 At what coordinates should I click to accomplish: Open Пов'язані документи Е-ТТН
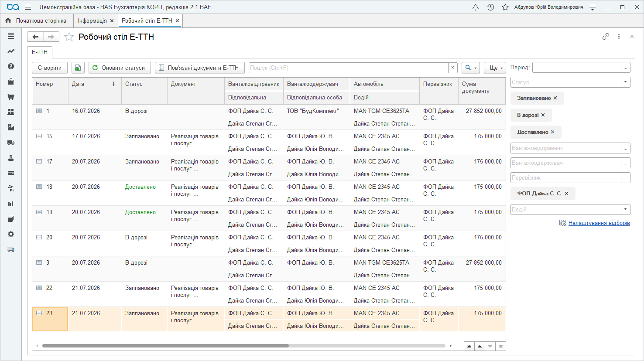pyautogui.click(x=199, y=68)
